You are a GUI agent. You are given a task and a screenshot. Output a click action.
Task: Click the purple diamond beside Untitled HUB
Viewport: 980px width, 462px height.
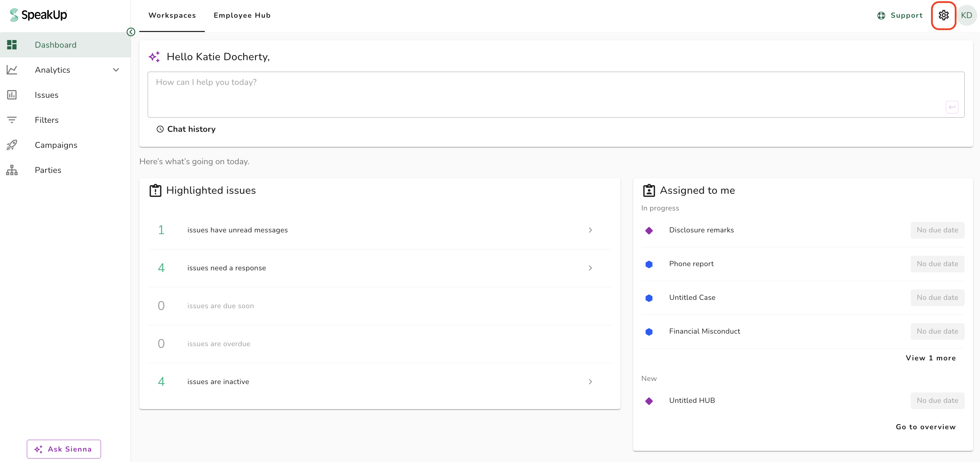pos(649,401)
